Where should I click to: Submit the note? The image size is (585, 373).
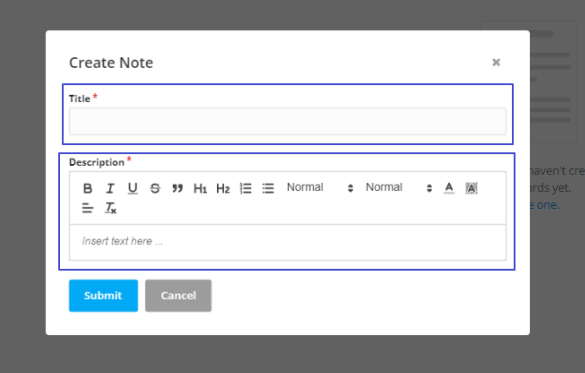click(x=103, y=295)
